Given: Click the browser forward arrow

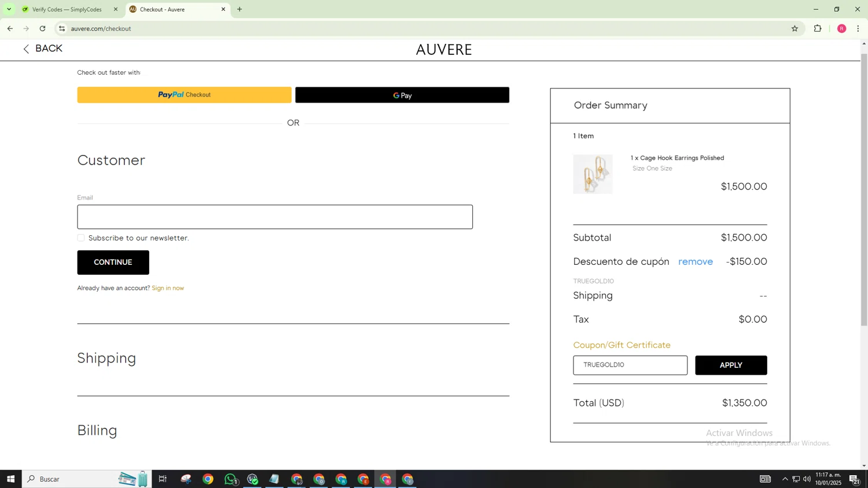Looking at the screenshot, I should point(26,28).
